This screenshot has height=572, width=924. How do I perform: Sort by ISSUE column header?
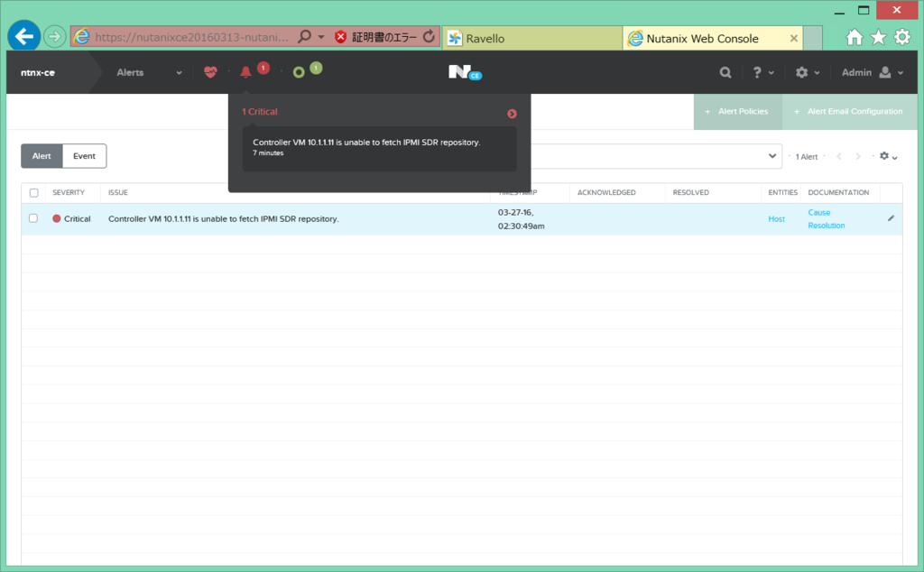118,193
